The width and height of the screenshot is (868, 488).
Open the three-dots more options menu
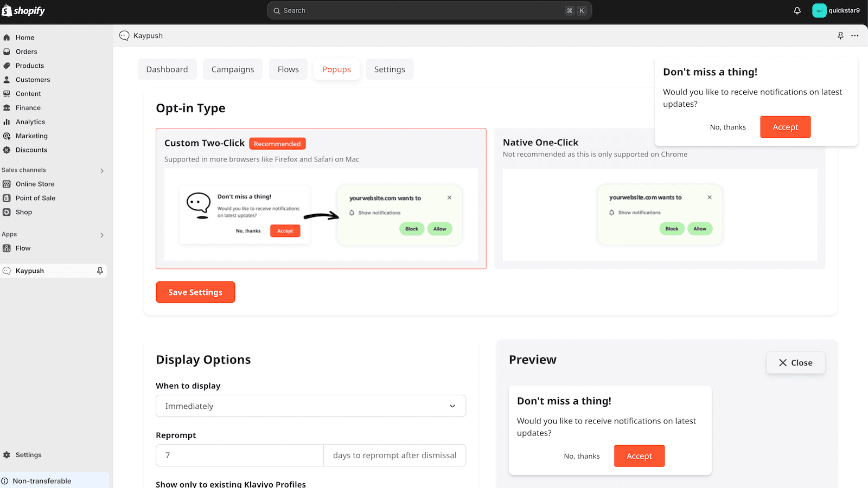coord(855,36)
